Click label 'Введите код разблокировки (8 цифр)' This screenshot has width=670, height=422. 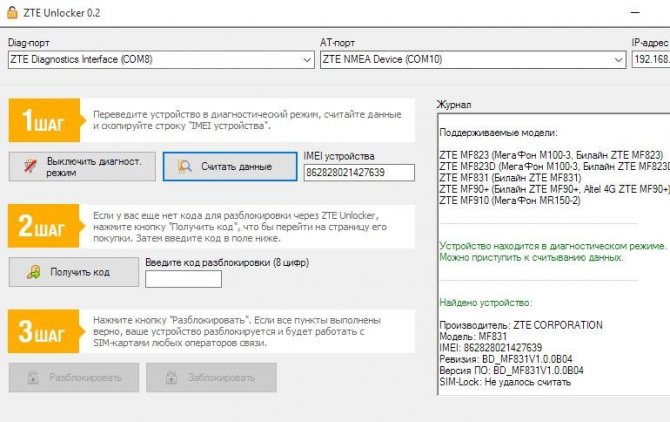tap(227, 262)
